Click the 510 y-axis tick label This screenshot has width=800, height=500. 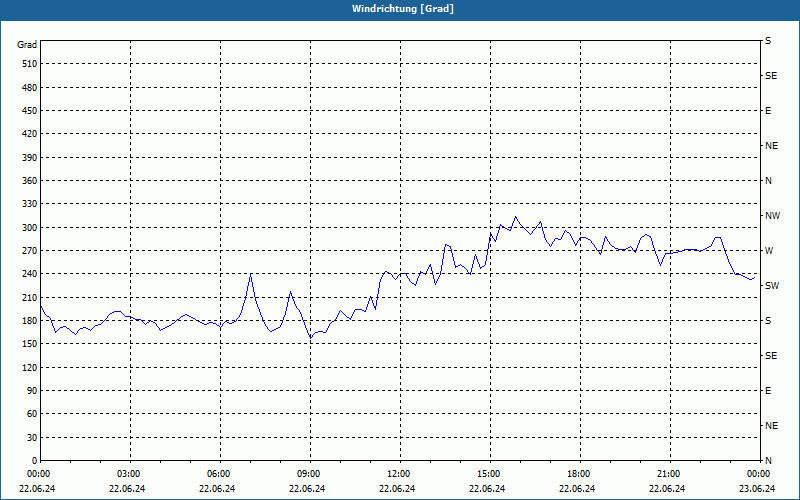(x=30, y=64)
